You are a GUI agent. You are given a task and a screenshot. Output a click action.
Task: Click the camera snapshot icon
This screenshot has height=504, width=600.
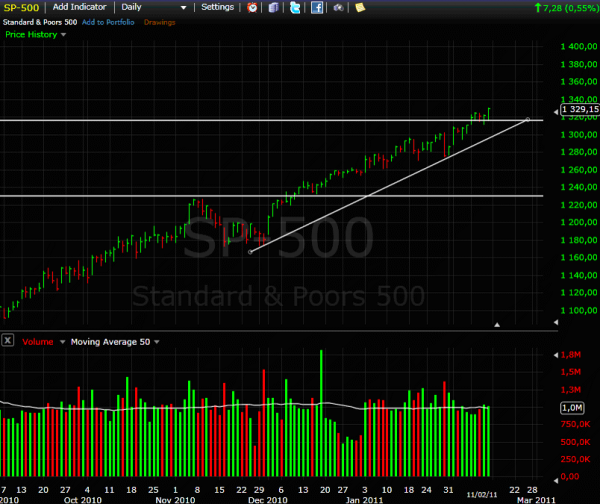tap(338, 7)
